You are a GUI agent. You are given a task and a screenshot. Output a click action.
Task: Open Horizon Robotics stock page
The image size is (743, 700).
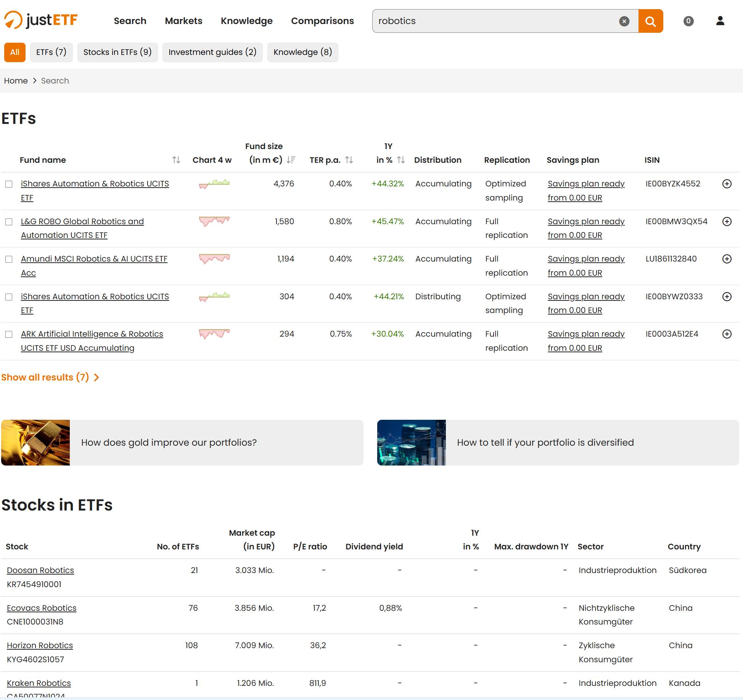coord(40,645)
